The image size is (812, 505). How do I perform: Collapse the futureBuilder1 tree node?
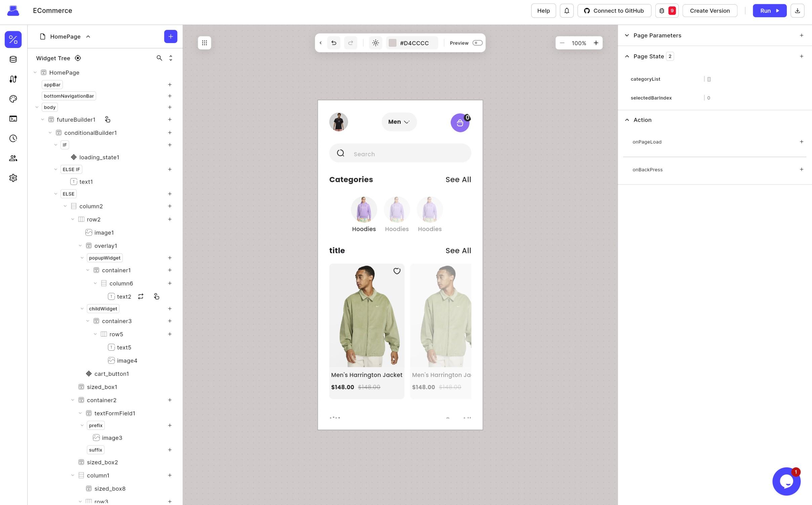coord(43,120)
